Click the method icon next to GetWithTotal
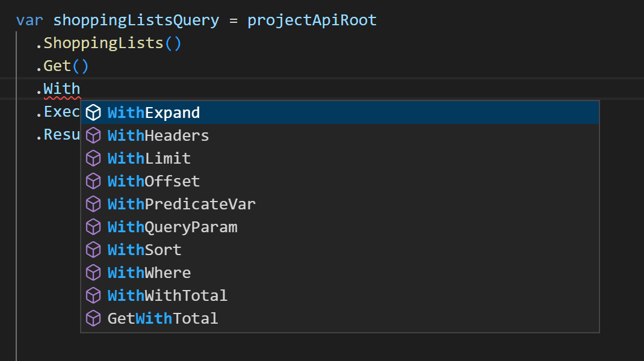 [94, 318]
